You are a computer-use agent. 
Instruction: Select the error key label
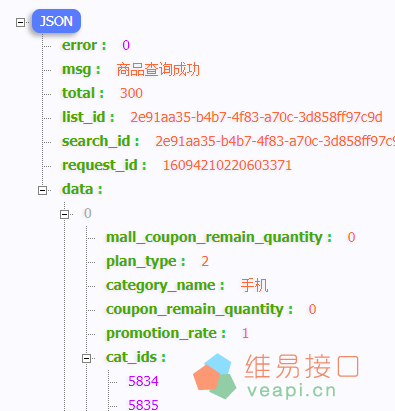click(84, 45)
